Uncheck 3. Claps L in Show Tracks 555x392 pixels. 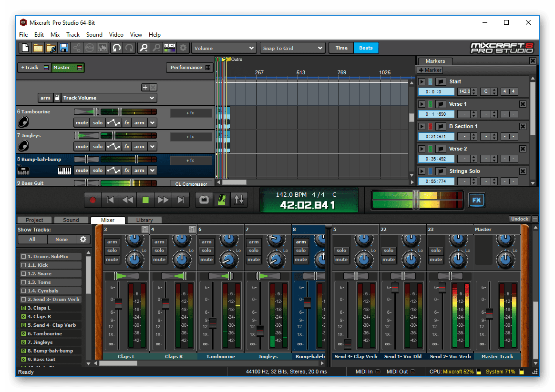24,308
